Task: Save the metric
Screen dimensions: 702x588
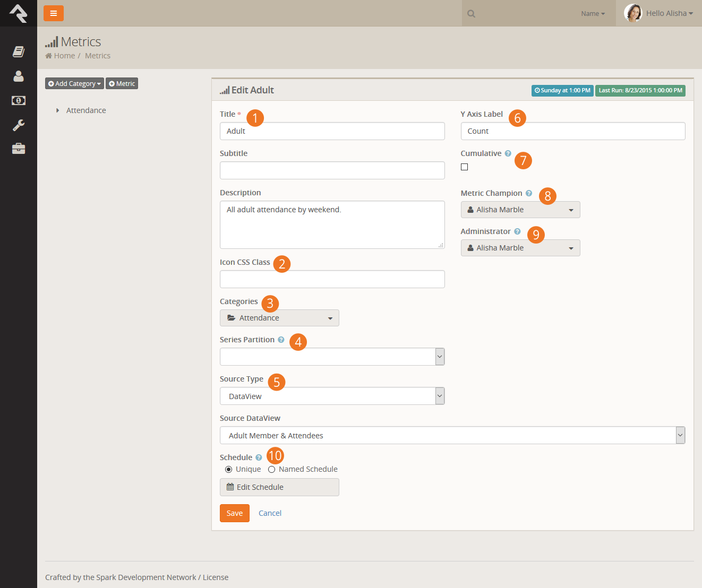Action: coord(235,513)
